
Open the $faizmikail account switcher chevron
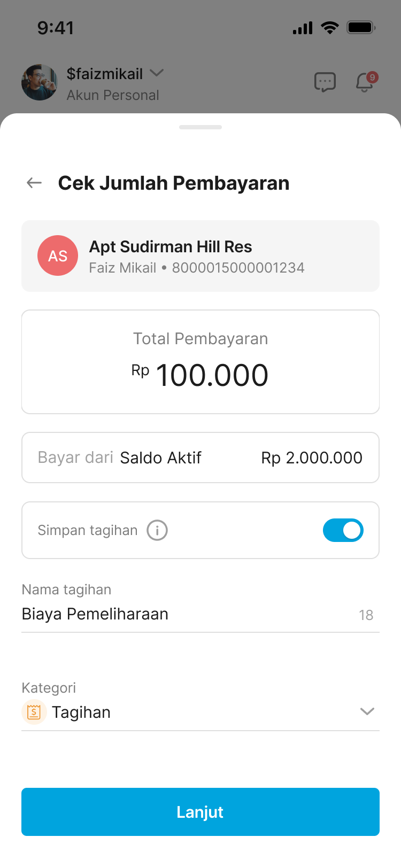coord(157,73)
